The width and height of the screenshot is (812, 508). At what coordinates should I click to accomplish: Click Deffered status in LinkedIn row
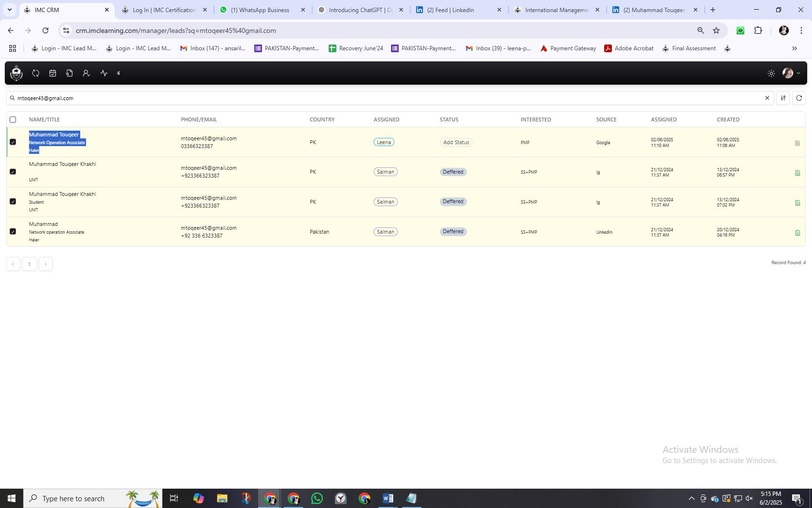pos(453,232)
